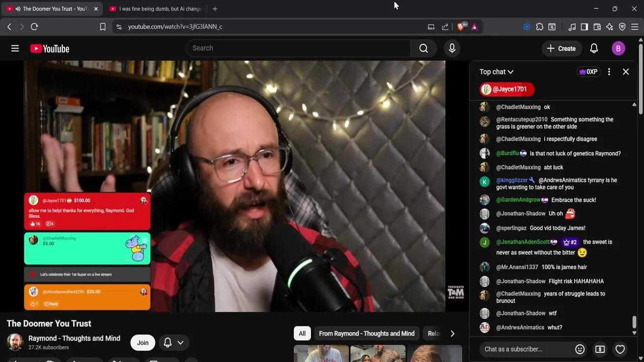Viewport: 644px width, 362px height.
Task: Go to the YouTube home logo
Action: (49, 48)
